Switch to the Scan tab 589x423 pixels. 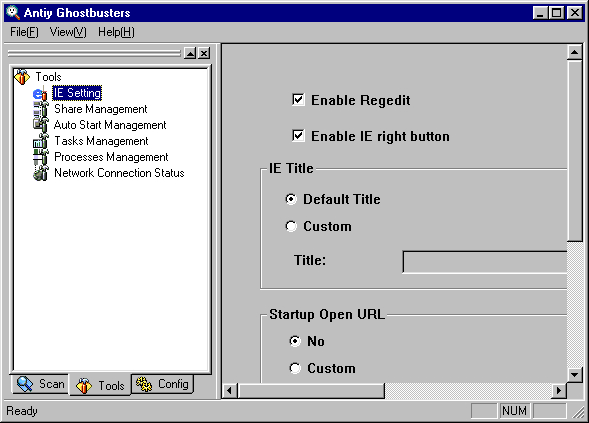tap(41, 384)
